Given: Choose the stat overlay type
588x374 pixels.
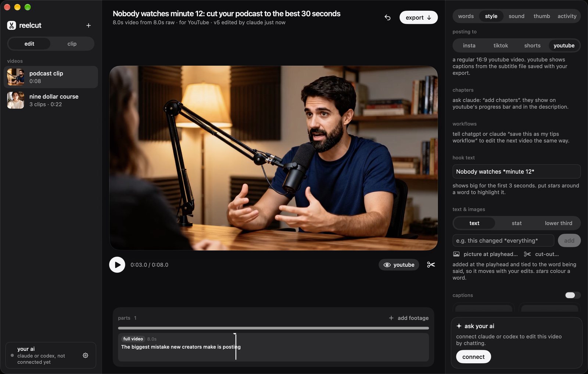Looking at the screenshot, I should [516, 223].
